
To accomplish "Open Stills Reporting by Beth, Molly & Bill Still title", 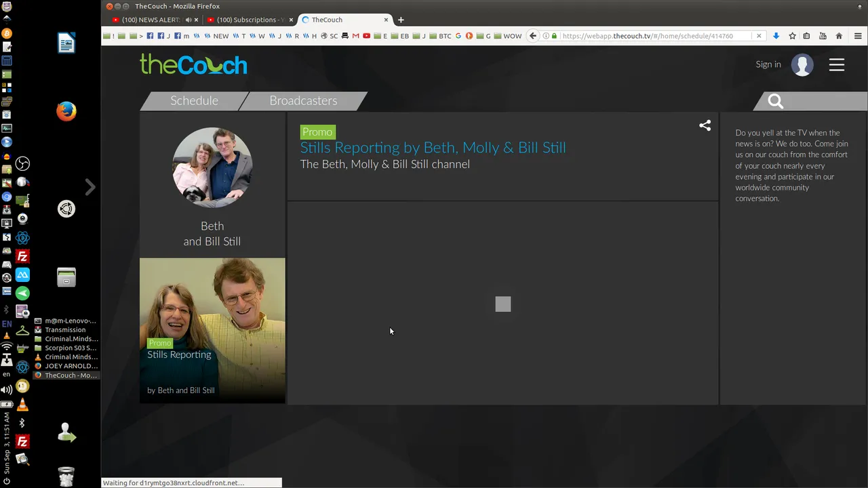I will [433, 148].
